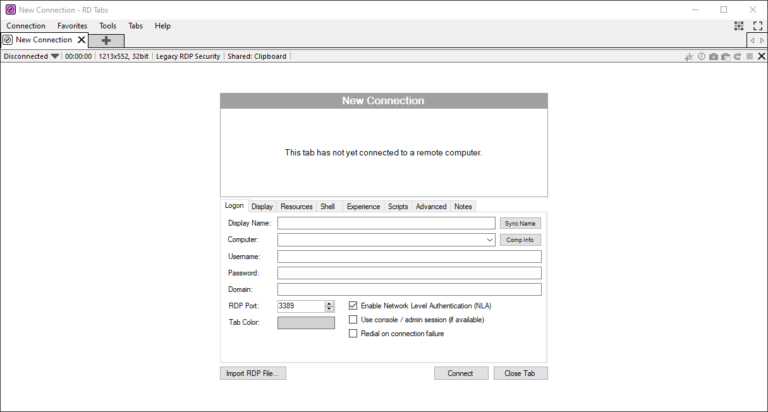Screen dimensions: 768x412
Task: Click the camera screenshot icon
Action: (x=713, y=57)
